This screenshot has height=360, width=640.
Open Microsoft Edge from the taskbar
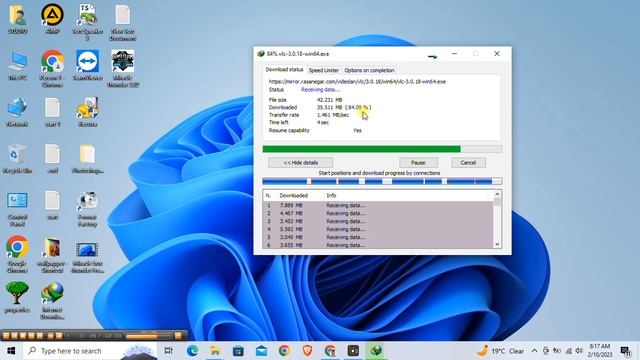pos(192,350)
